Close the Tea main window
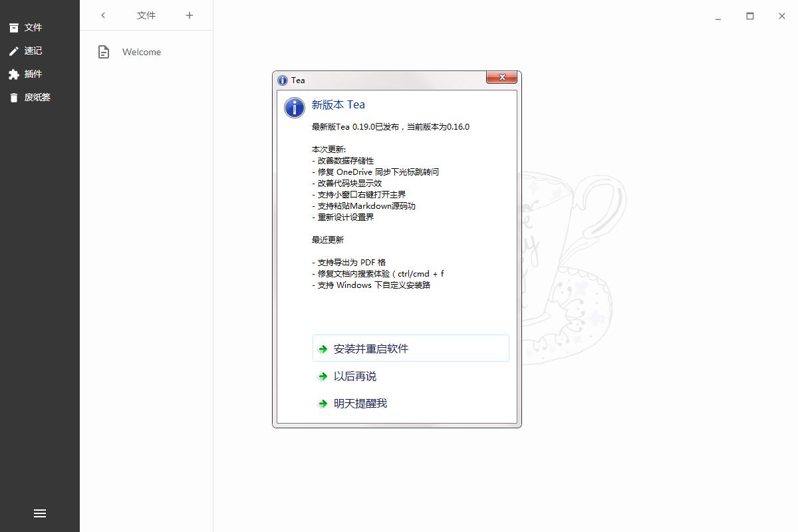The width and height of the screenshot is (798, 532). pyautogui.click(x=782, y=16)
